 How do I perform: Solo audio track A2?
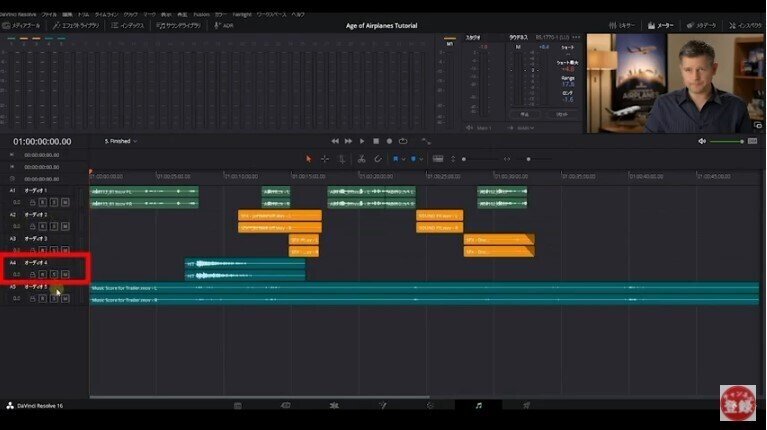(x=53, y=226)
